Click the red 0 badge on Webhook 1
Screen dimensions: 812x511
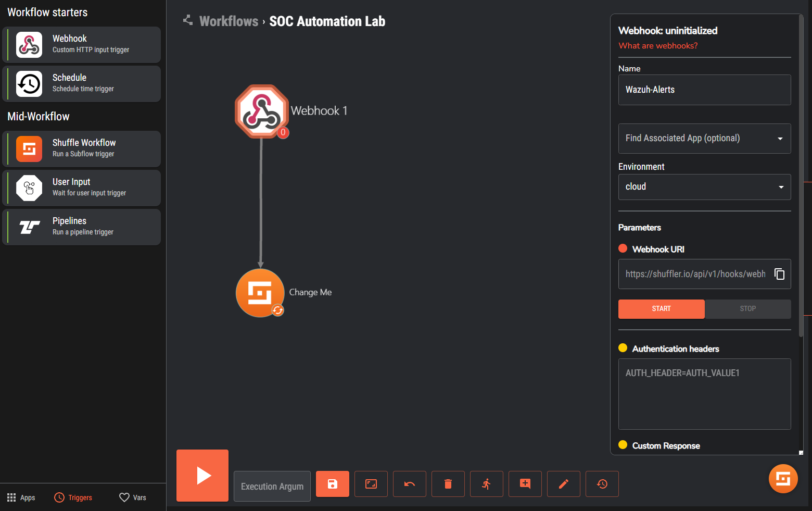[283, 132]
